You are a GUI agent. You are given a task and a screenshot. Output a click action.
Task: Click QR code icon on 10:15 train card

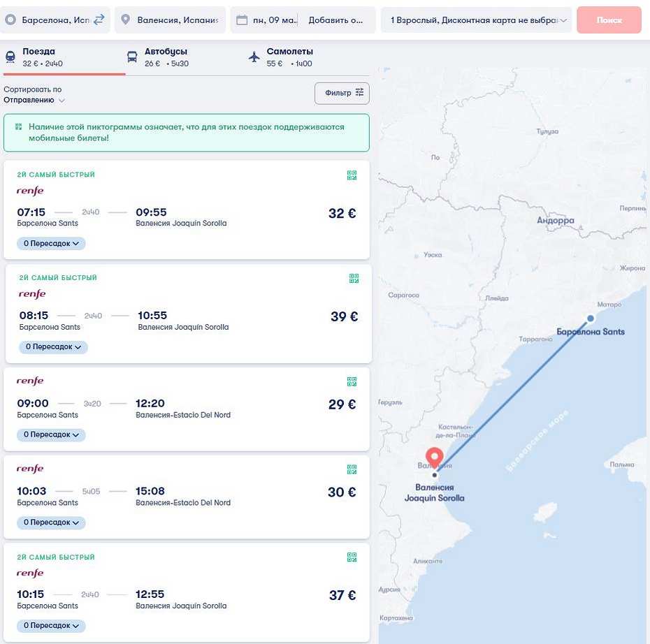click(x=352, y=557)
